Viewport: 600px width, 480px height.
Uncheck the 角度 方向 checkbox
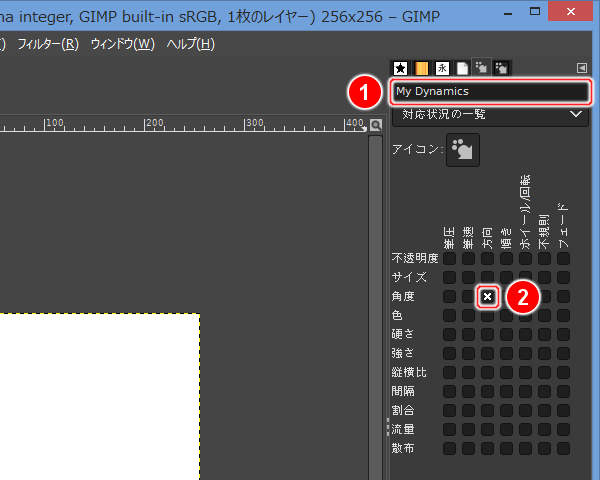point(487,297)
